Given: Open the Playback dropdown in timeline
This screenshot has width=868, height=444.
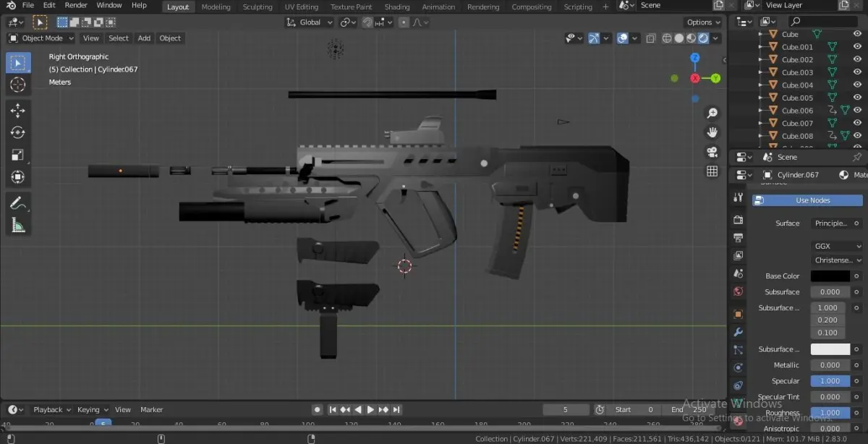Looking at the screenshot, I should pyautogui.click(x=51, y=409).
